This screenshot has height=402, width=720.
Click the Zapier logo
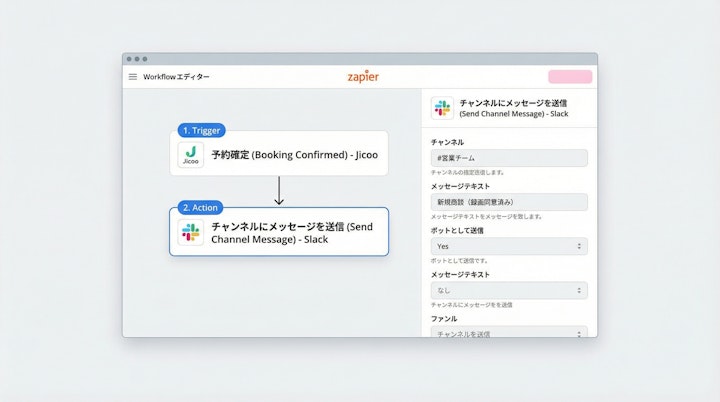(363, 77)
